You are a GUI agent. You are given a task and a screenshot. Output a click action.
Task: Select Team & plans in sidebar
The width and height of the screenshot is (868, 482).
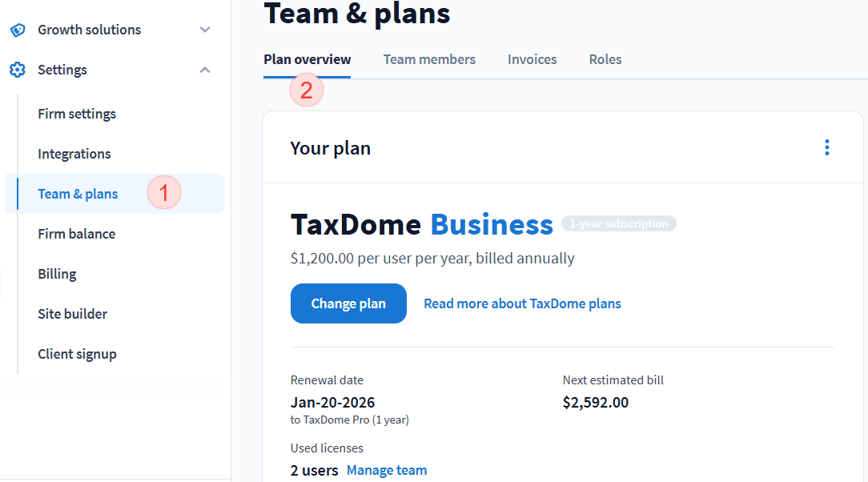click(x=78, y=194)
